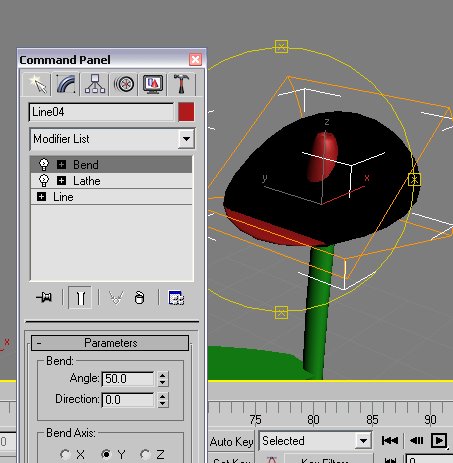Open the Selected key filter dropdown

(x=363, y=441)
